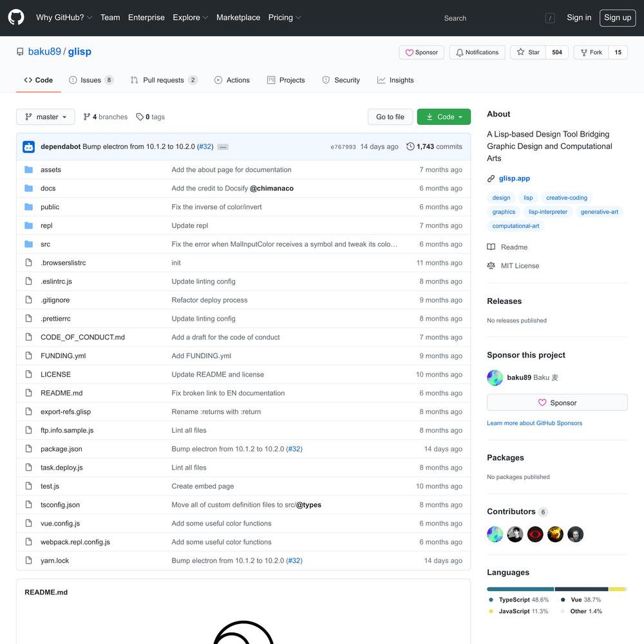
Task: Click the generative-art topic tag
Action: 599,212
